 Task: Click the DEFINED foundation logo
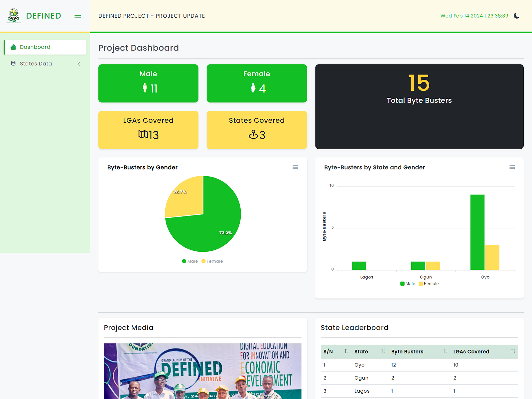[x=14, y=15]
